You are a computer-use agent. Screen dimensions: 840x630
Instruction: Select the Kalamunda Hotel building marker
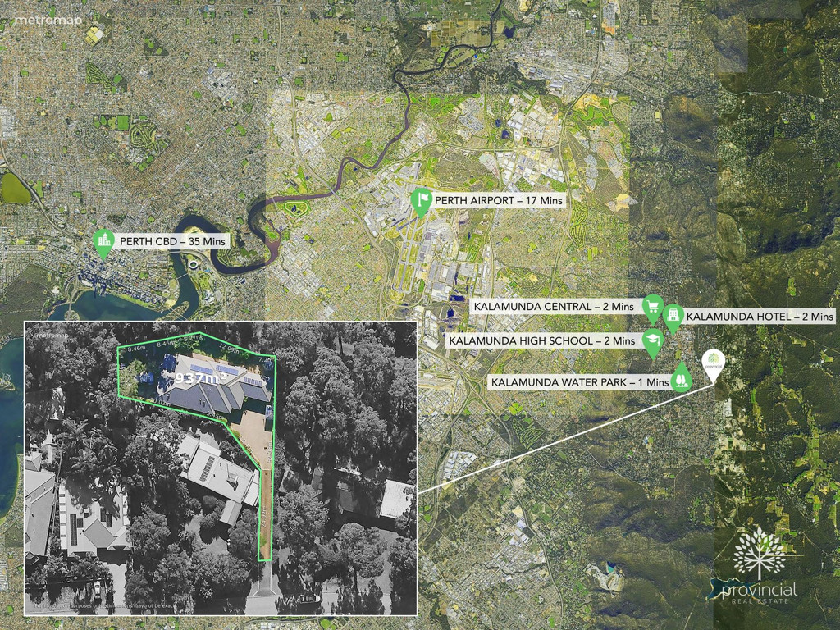pyautogui.click(x=673, y=316)
